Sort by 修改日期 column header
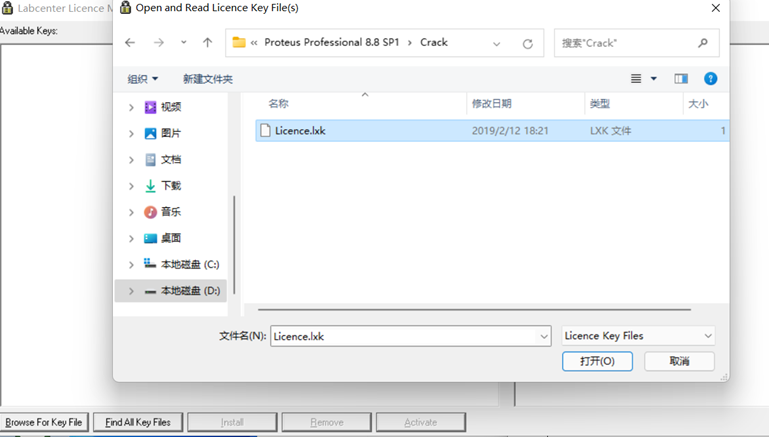The height and width of the screenshot is (437, 769). (x=491, y=103)
